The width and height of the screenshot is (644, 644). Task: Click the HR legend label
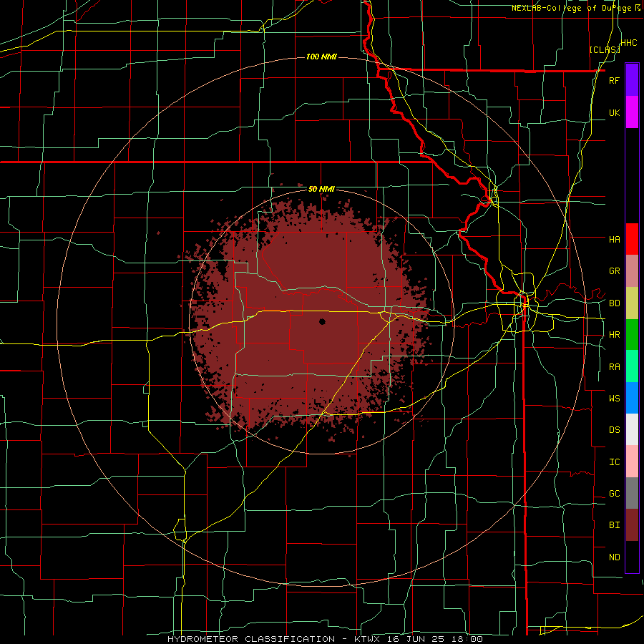pyautogui.click(x=614, y=335)
